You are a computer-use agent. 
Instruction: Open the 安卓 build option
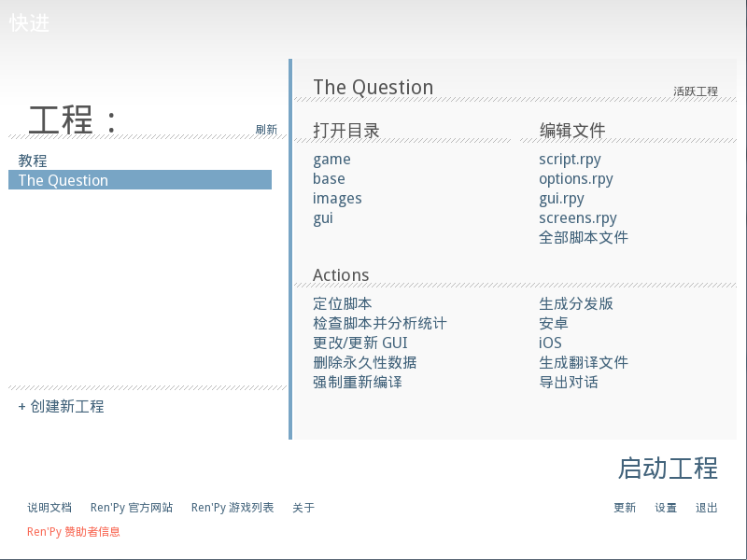point(553,323)
